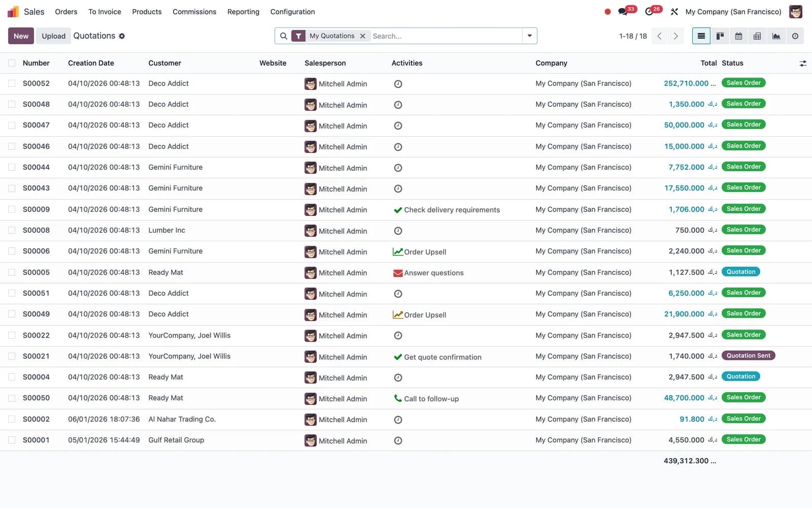Click the Upload button
Screen dimensions: 812x508
coord(53,36)
